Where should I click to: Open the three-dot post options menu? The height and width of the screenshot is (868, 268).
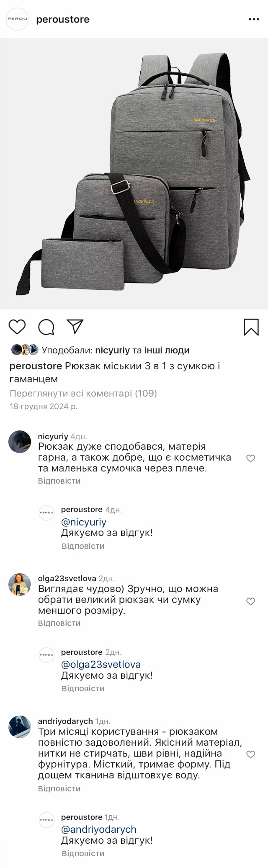click(254, 19)
